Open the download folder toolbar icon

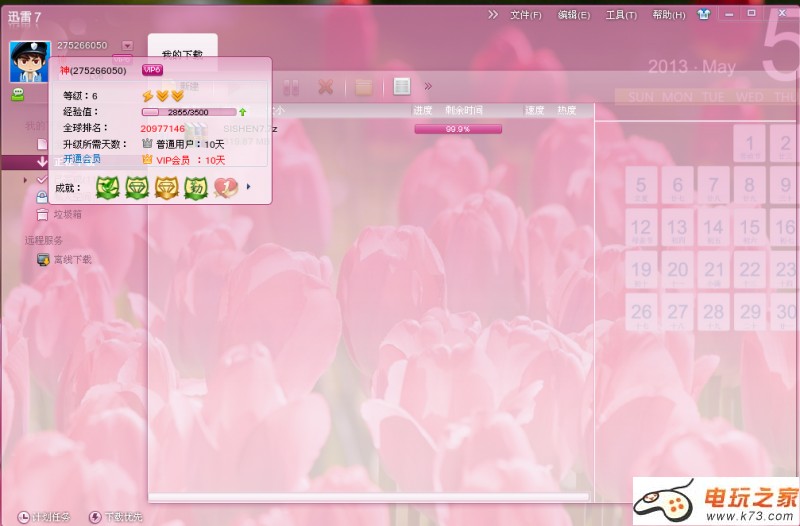tap(363, 87)
